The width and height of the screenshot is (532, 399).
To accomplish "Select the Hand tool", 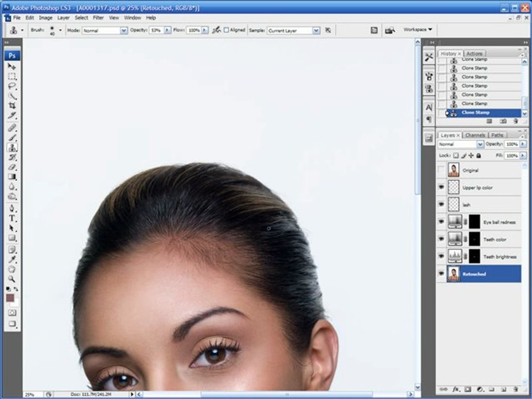I will [x=12, y=270].
